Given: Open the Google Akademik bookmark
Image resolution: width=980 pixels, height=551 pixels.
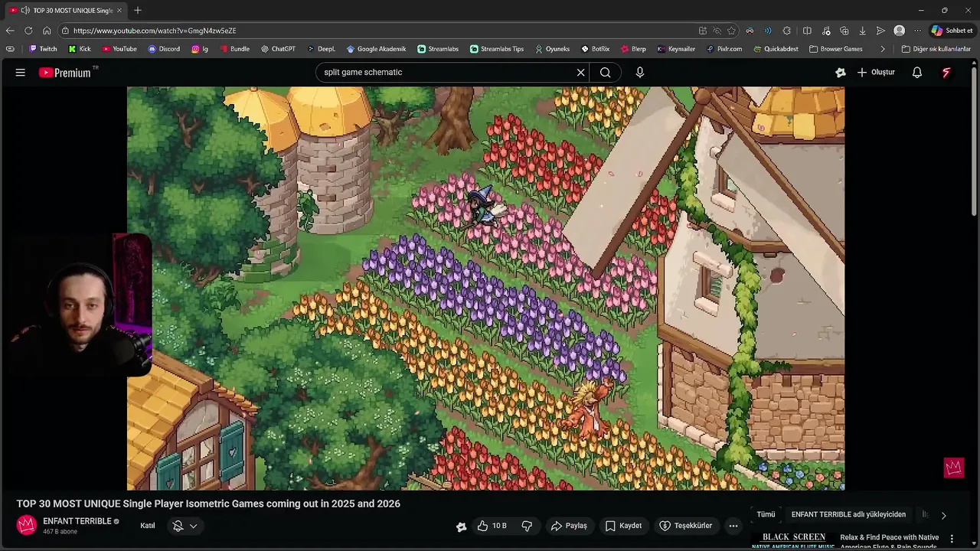Looking at the screenshot, I should pos(376,49).
